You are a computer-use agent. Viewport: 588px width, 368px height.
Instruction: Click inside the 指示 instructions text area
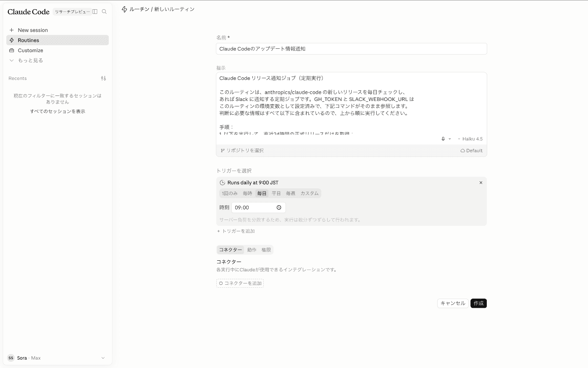[x=352, y=104]
